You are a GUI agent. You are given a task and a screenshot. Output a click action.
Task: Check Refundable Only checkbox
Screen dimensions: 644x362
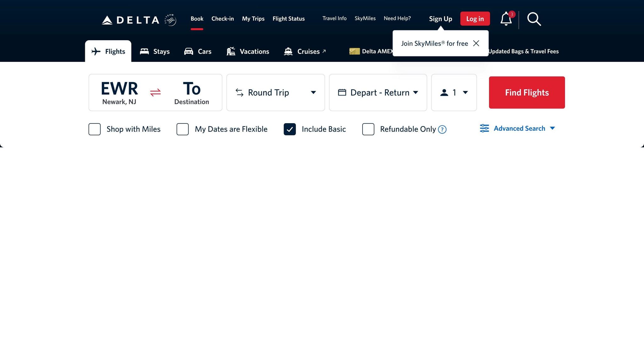click(368, 129)
